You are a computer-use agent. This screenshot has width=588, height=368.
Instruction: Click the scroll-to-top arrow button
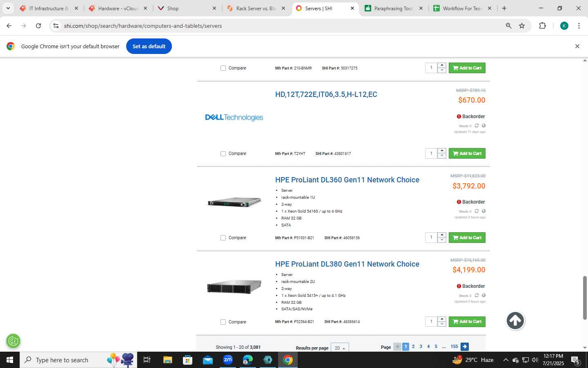(515, 321)
